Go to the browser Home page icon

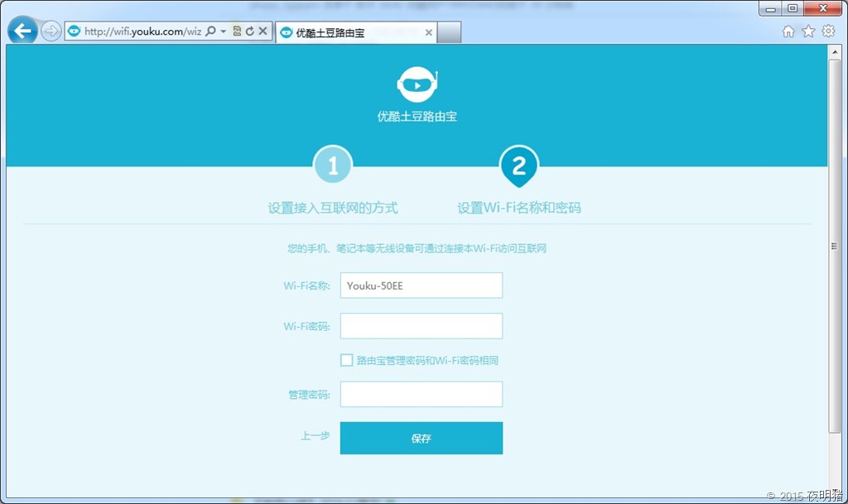point(788,31)
